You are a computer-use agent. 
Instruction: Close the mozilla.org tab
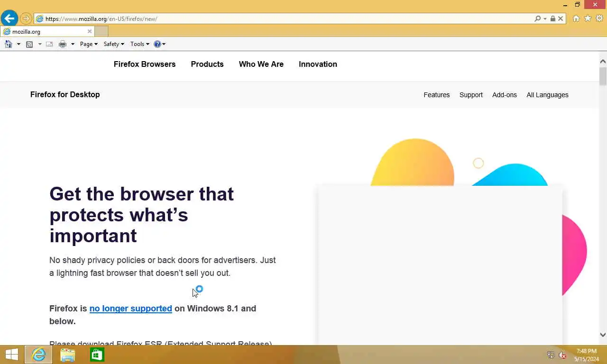tap(90, 32)
